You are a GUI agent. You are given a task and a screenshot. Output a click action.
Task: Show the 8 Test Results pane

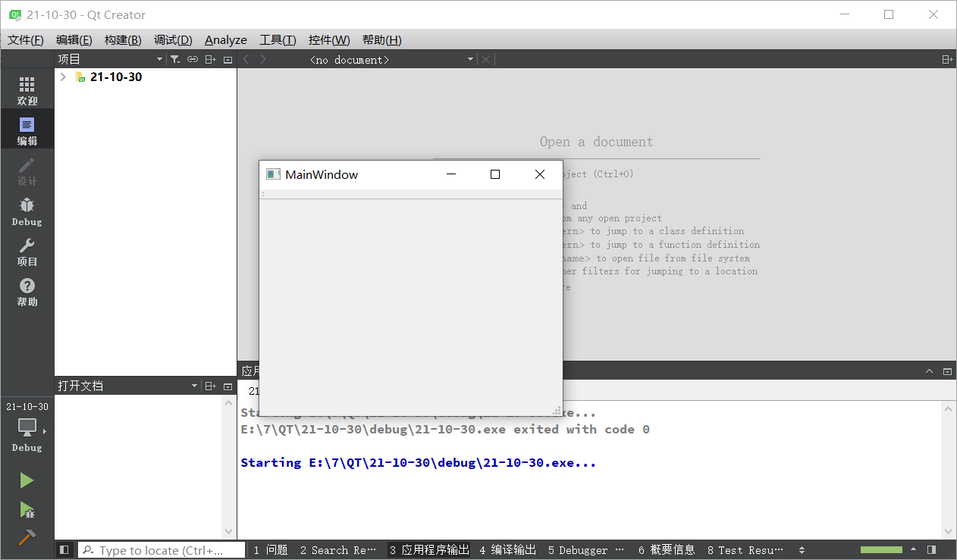(745, 550)
